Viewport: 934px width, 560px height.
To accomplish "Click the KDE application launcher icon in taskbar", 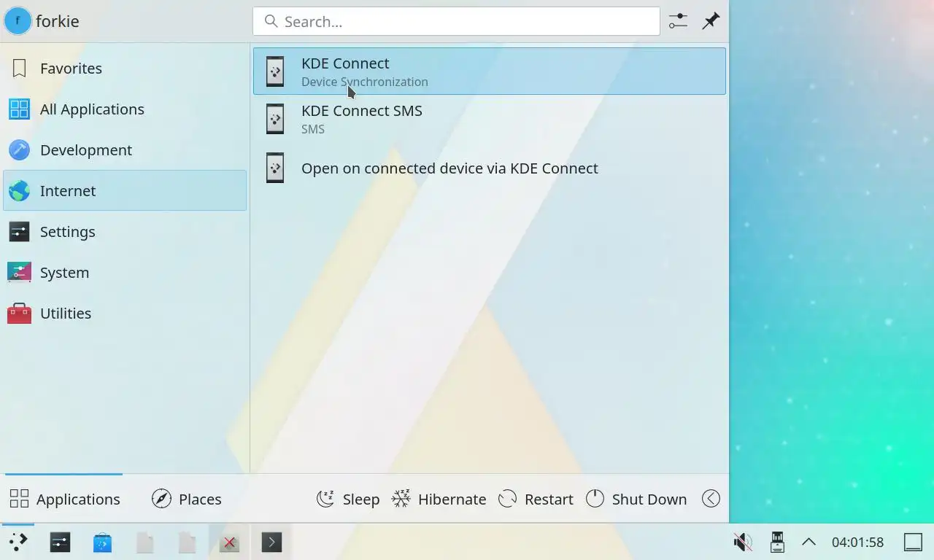I will point(18,542).
